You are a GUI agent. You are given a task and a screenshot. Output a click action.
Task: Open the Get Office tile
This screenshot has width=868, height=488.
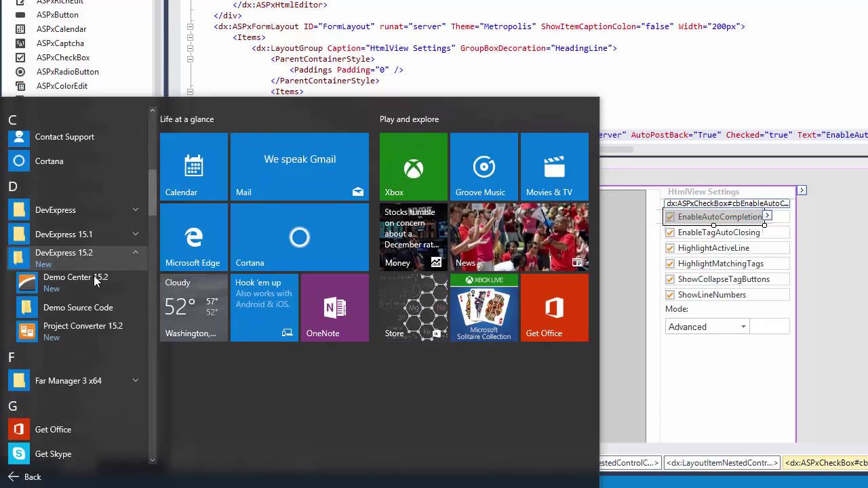(x=555, y=308)
